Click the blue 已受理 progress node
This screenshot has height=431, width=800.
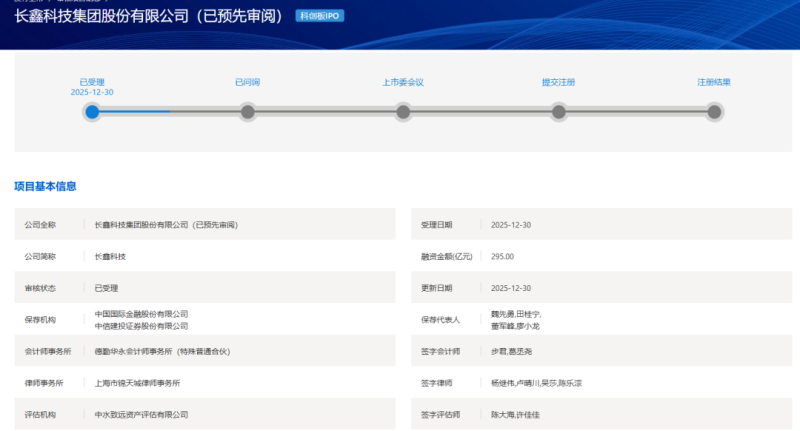point(92,112)
